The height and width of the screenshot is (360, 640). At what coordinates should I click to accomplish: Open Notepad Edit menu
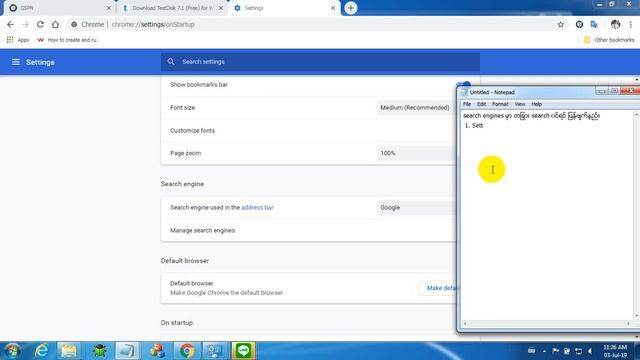coord(481,104)
